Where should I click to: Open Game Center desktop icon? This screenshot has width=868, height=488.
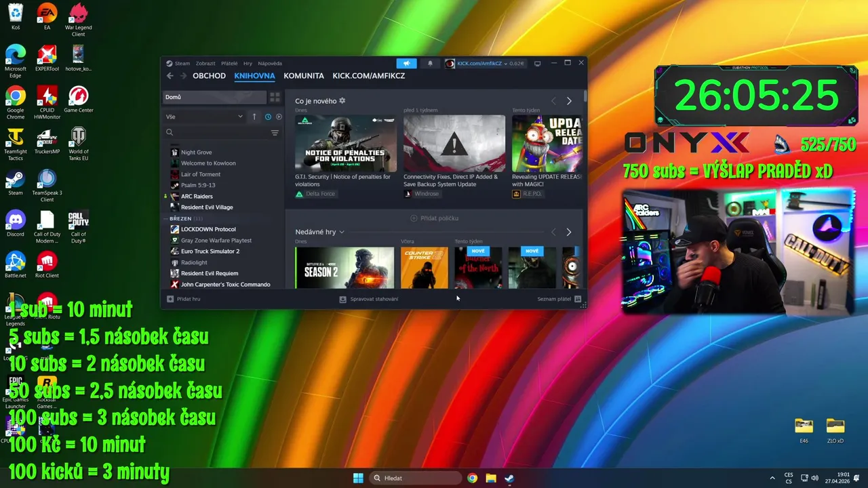79,100
